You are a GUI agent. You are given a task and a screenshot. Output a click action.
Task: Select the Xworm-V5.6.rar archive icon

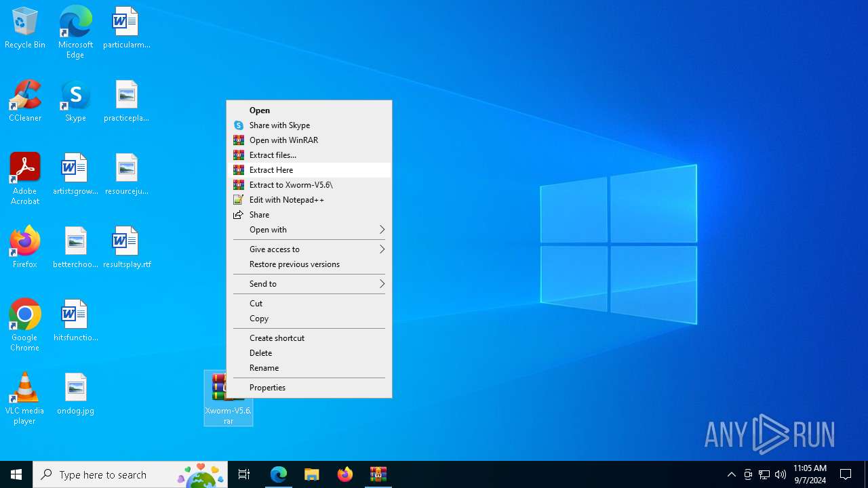click(229, 399)
